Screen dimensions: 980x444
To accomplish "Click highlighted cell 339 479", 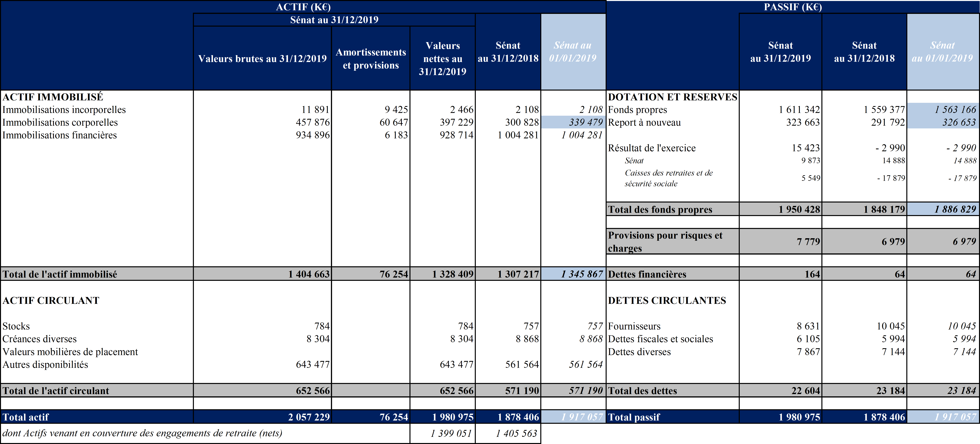I will click(x=586, y=122).
